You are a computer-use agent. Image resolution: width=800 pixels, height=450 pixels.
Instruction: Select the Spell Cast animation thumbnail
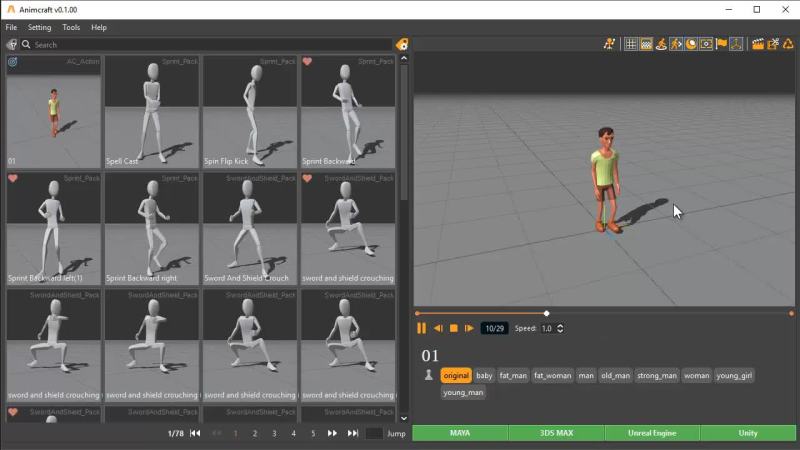[152, 112]
